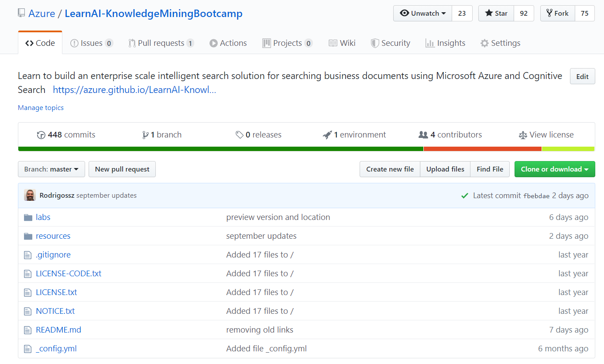Click the 23 watchers count
Screen dimensions: 604x364
tap(462, 14)
